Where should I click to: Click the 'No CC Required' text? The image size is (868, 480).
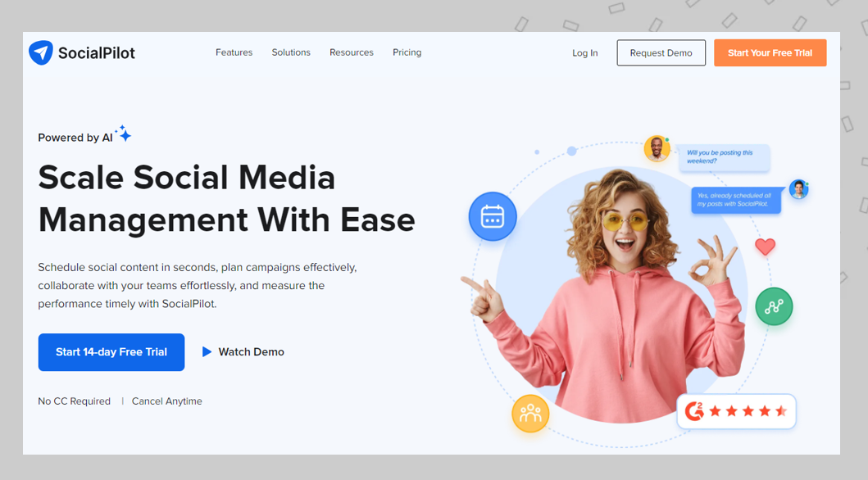75,401
